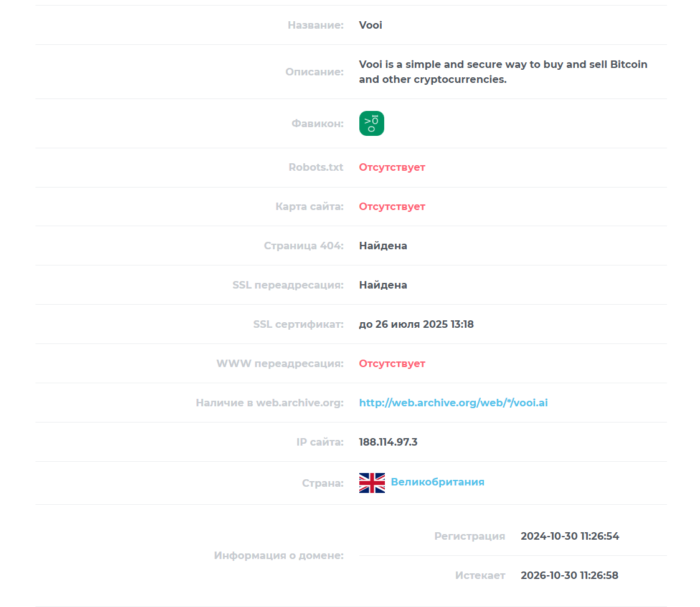700x607 pixels.
Task: Click the Информация о домене label
Action: [278, 556]
